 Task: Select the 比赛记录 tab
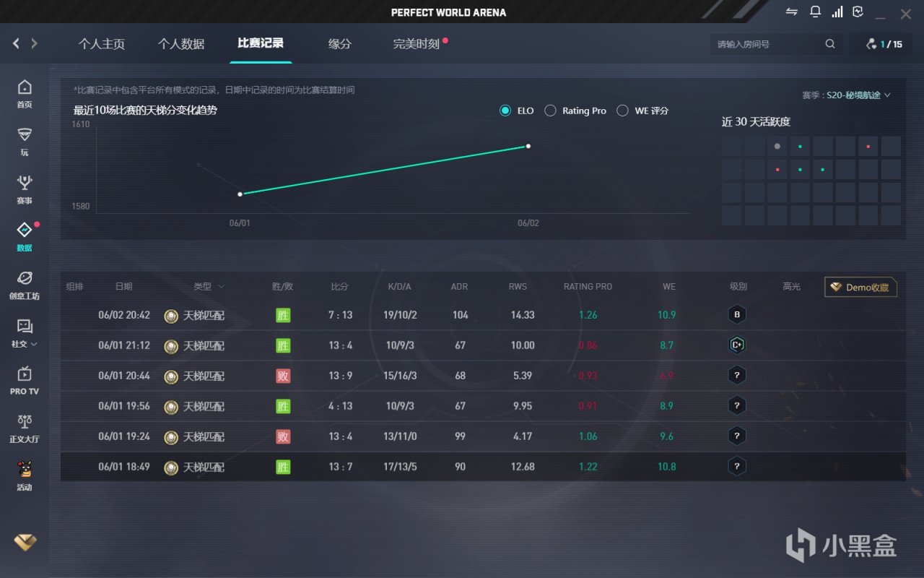pyautogui.click(x=261, y=43)
